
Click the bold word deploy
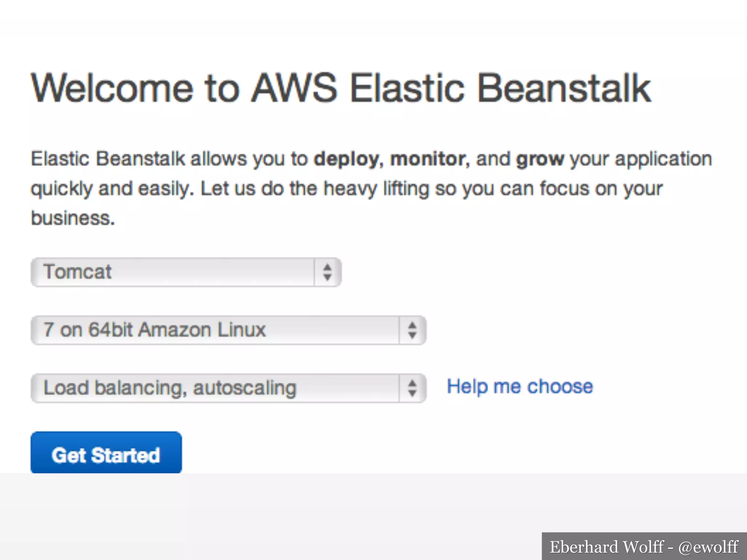coord(346,159)
